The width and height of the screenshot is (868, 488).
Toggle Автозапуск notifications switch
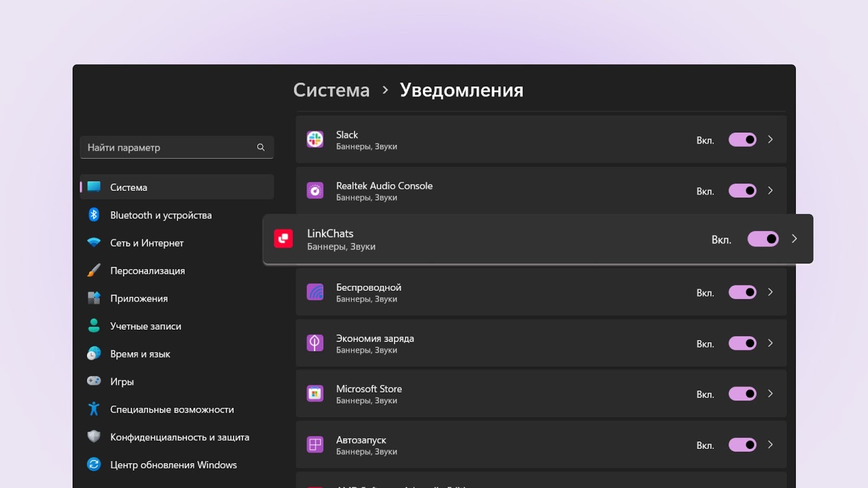[742, 445]
